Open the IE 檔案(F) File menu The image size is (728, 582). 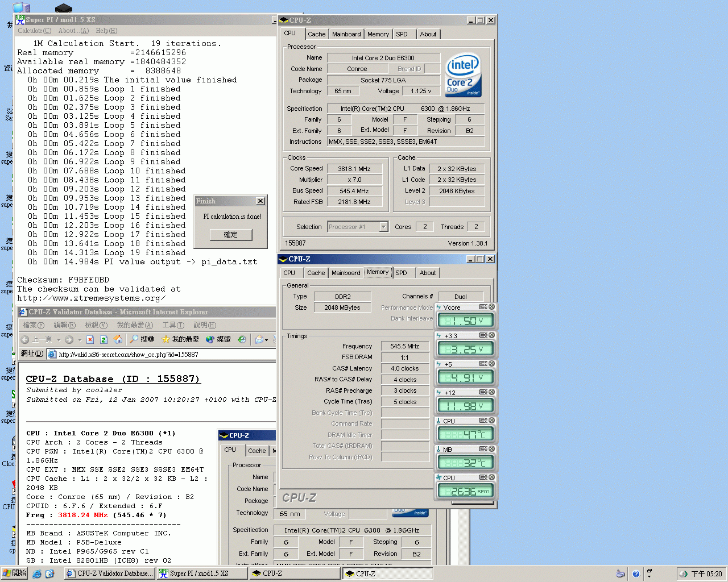pyautogui.click(x=34, y=325)
